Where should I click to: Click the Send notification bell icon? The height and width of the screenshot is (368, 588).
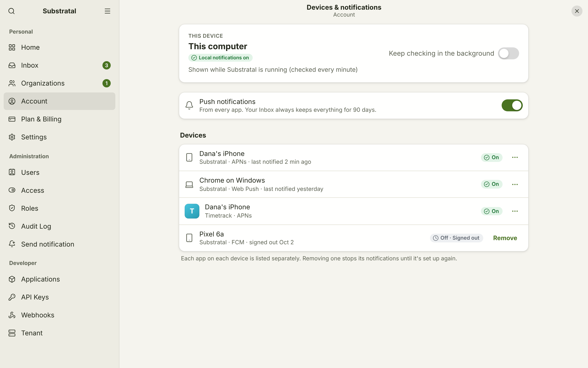point(12,244)
